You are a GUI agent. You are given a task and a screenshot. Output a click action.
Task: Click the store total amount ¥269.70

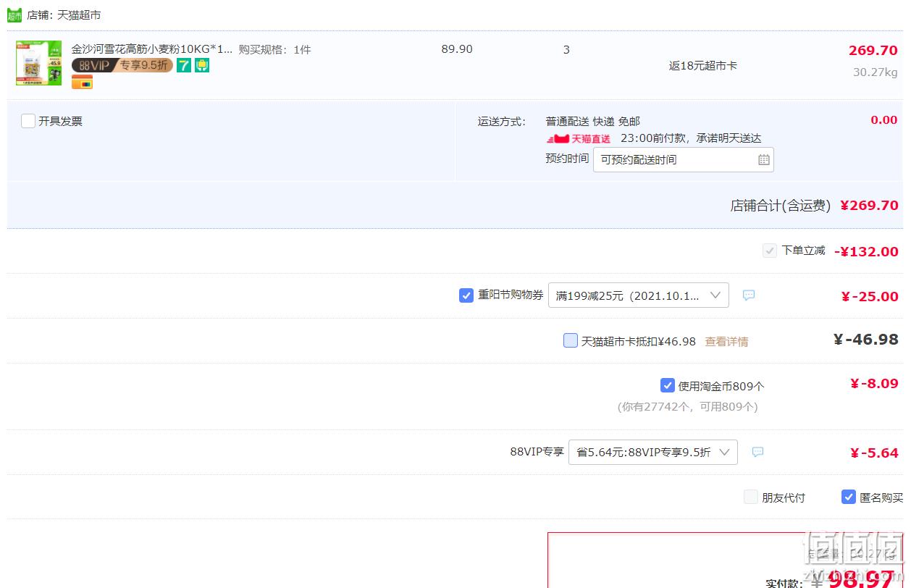coord(869,206)
